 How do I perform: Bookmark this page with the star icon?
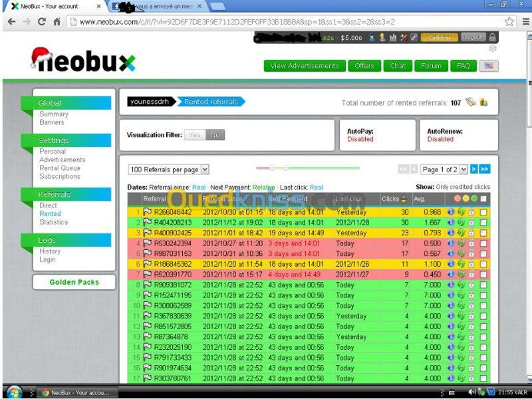click(509, 22)
